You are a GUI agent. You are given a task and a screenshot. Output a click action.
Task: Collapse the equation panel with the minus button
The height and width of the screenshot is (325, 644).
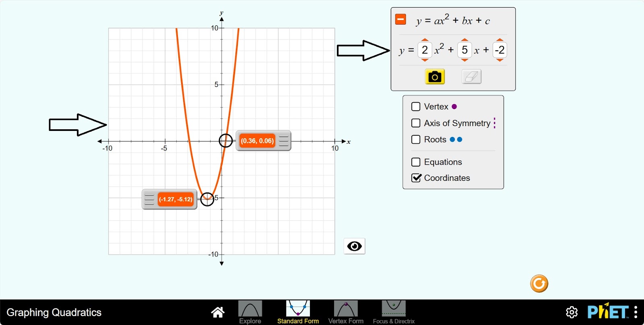pos(400,19)
